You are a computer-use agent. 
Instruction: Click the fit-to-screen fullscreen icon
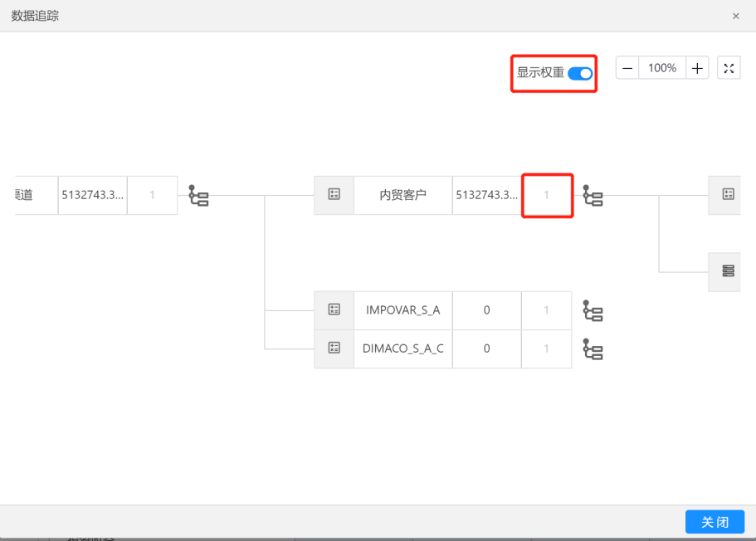[x=729, y=68]
